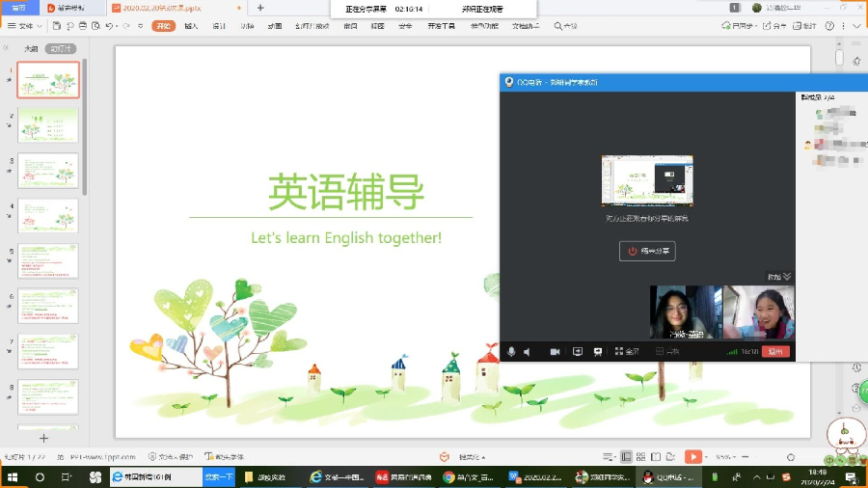This screenshot has height=488, width=868.
Task: Click the shared screen preview thumbnail
Action: coord(647,180)
